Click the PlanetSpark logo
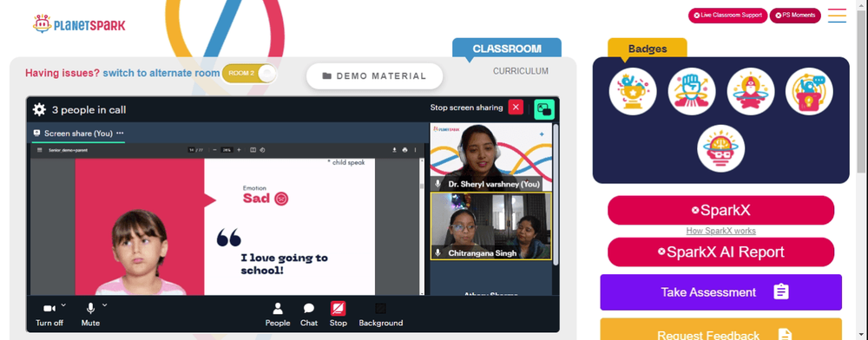The image size is (868, 340). tap(79, 24)
